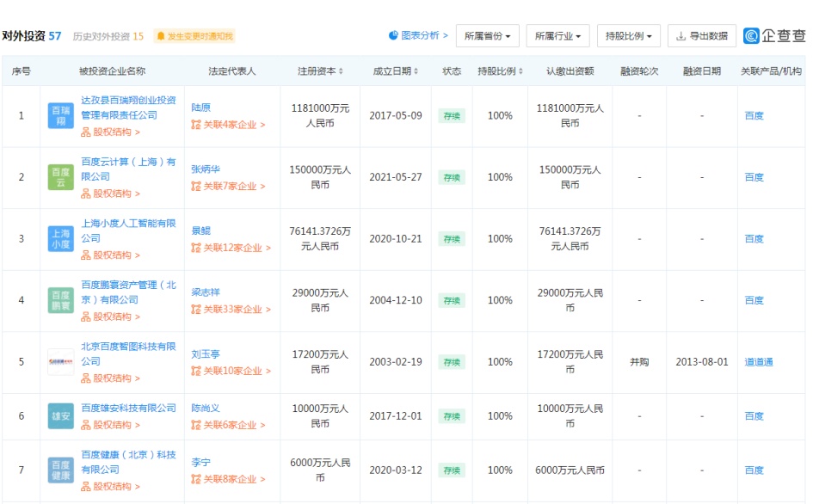Sort table by 注册资本 column
813x504 pixels.
(x=320, y=71)
